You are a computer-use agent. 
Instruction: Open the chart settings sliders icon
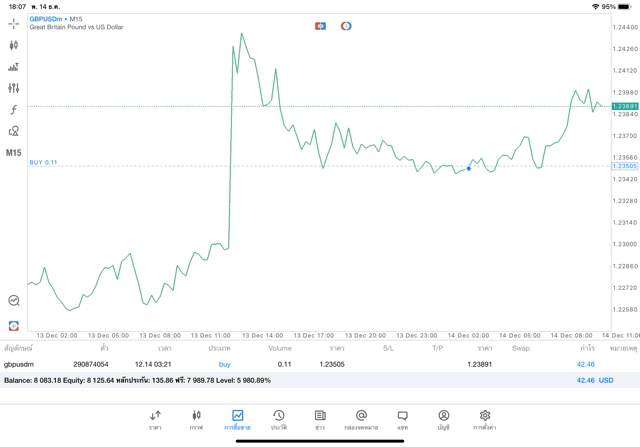point(13,88)
